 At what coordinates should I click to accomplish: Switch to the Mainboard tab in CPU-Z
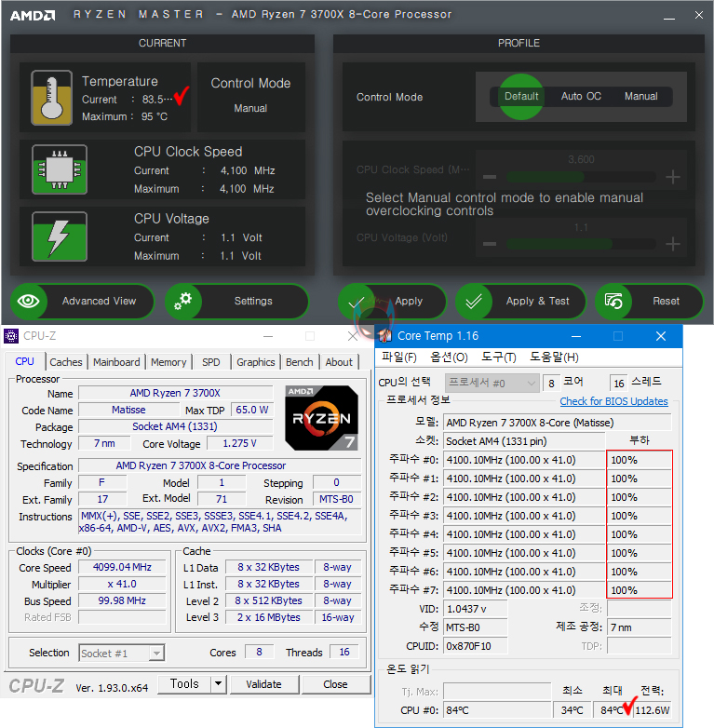[x=116, y=362]
